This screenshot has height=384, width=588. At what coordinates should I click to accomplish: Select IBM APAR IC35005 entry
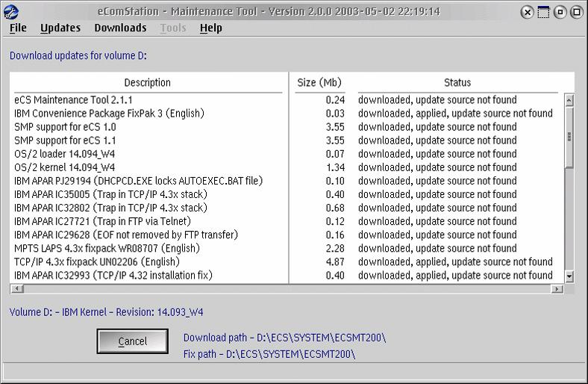(110, 194)
